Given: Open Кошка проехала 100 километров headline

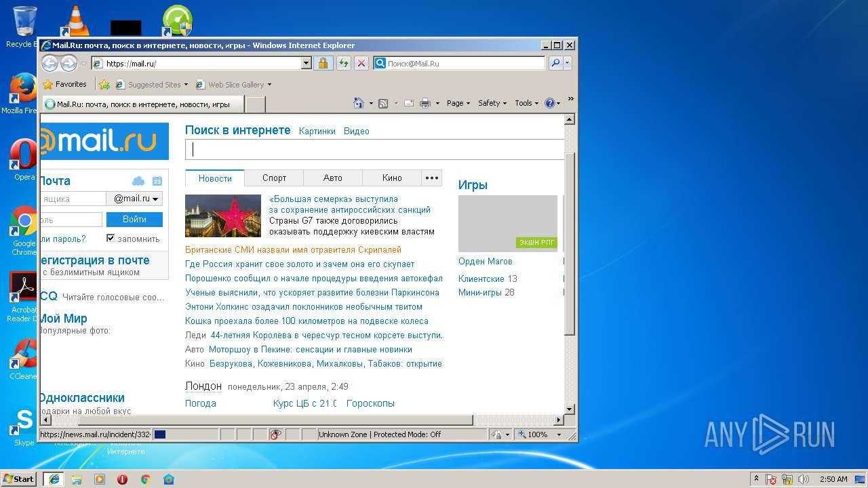Looking at the screenshot, I should coord(307,321).
